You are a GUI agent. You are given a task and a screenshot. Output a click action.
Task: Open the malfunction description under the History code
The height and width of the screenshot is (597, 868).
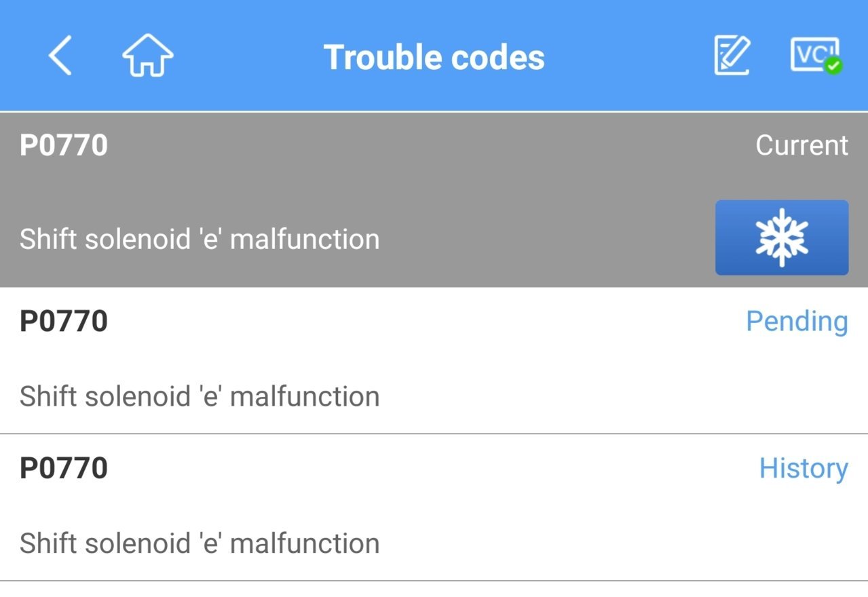(200, 543)
